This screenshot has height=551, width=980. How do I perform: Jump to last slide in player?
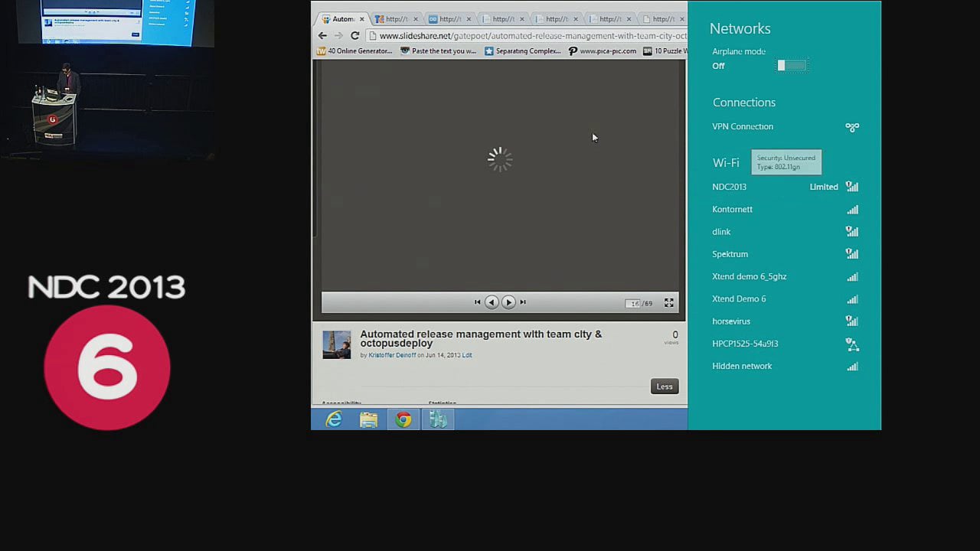[x=523, y=302]
